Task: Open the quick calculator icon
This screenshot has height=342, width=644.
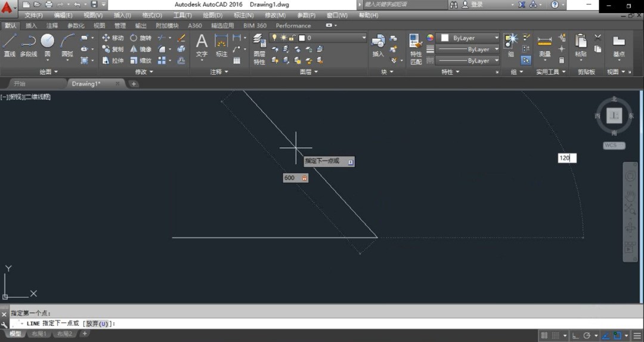Action: tap(562, 60)
